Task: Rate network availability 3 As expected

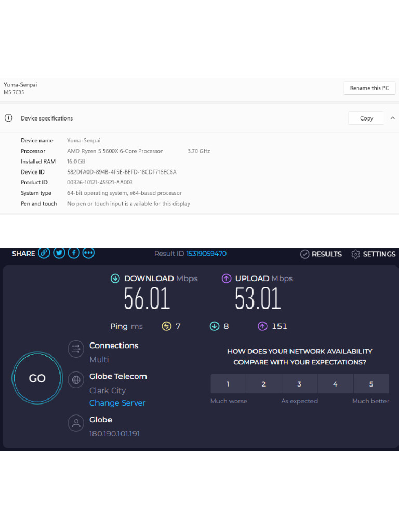Action: (x=299, y=384)
